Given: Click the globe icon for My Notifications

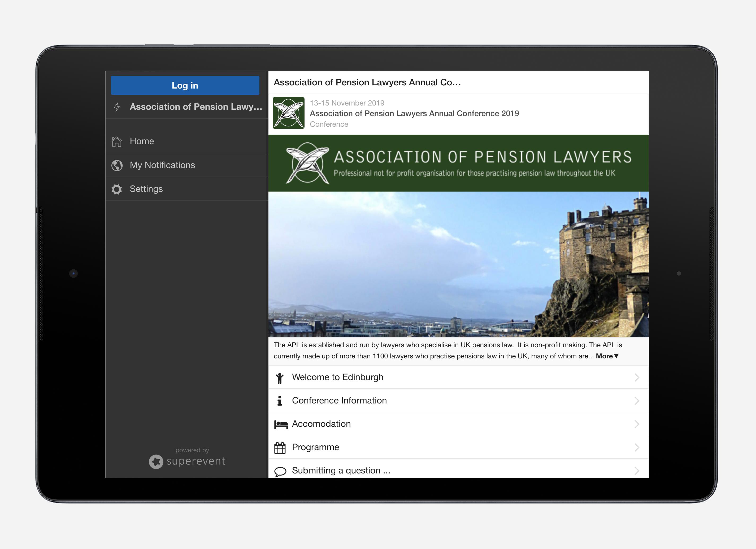Looking at the screenshot, I should click(x=117, y=165).
